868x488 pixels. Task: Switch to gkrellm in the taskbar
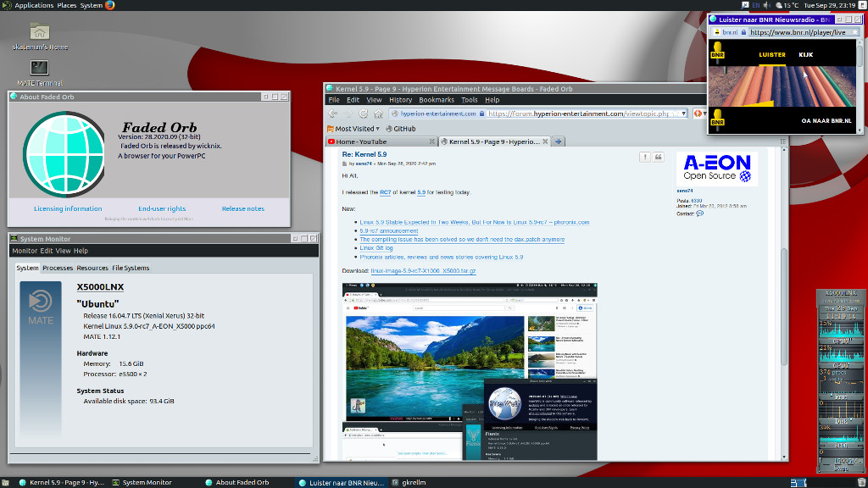409,482
